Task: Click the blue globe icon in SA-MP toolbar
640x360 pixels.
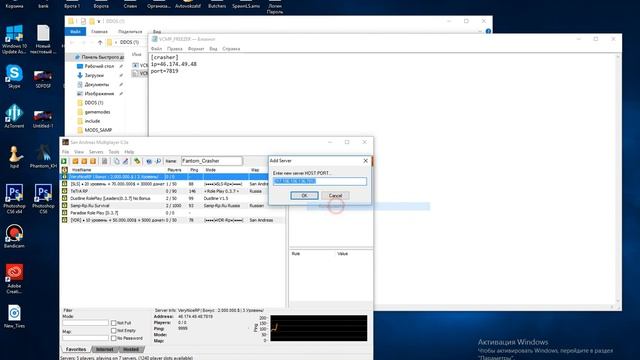Action: tap(149, 161)
